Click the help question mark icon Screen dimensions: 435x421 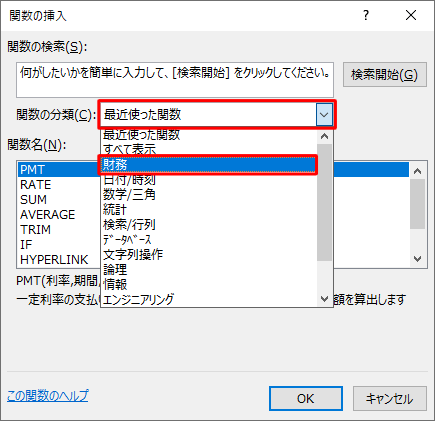point(366,15)
